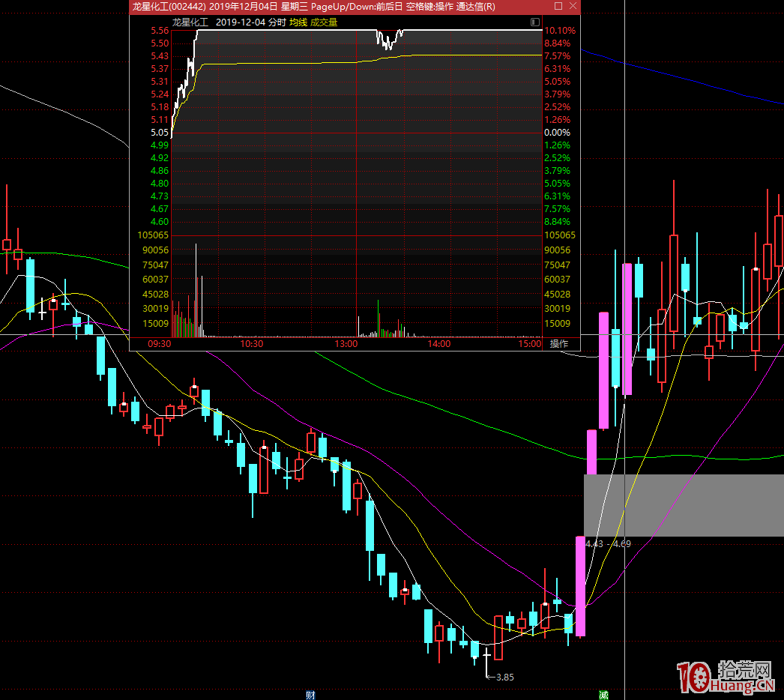Click the tallest white volume bar in popup
This screenshot has height=700, width=784.
click(196, 290)
